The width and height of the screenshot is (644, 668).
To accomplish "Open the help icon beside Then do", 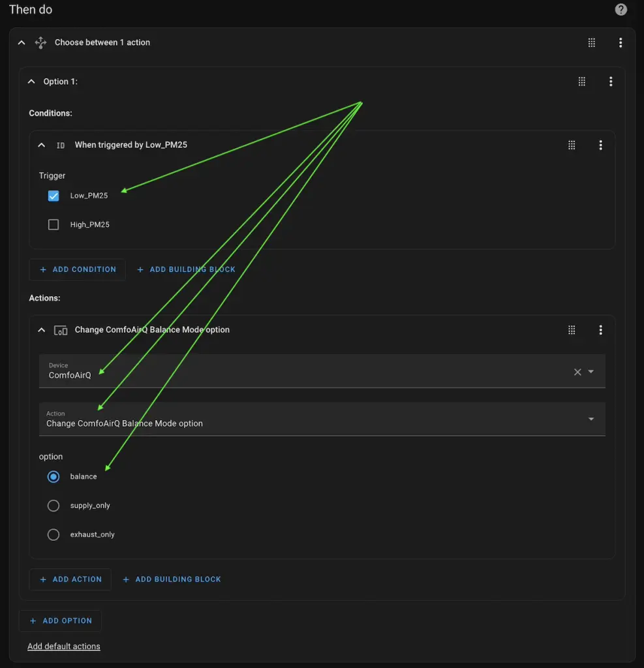I will click(621, 10).
